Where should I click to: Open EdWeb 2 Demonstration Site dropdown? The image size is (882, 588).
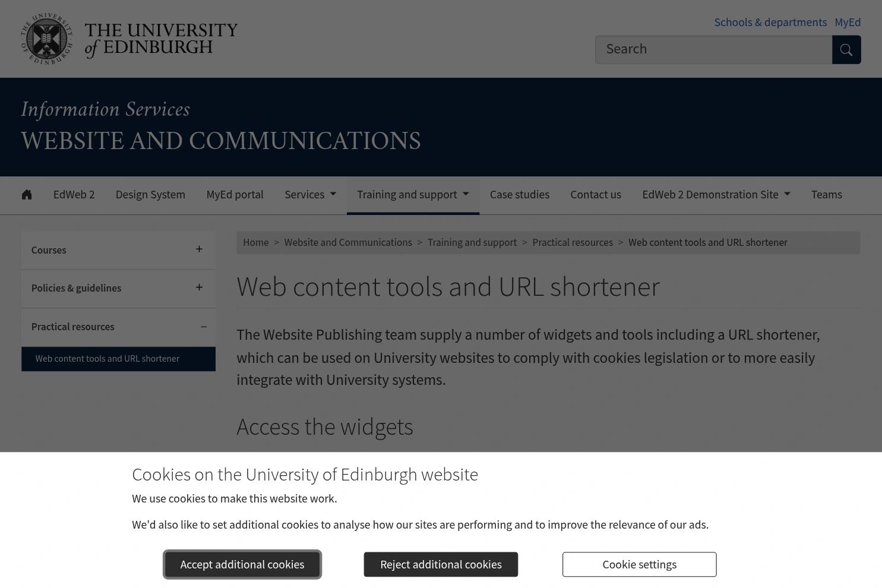[x=716, y=195]
